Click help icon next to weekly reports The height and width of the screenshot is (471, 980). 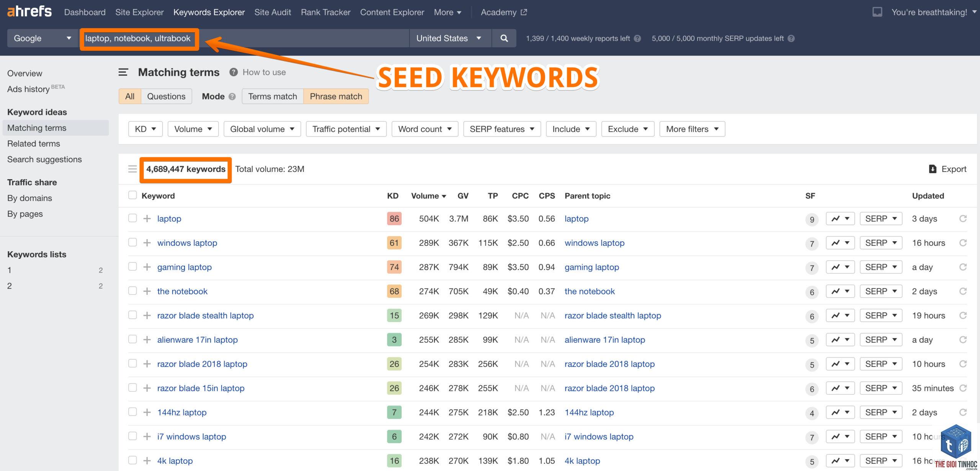[x=637, y=38]
